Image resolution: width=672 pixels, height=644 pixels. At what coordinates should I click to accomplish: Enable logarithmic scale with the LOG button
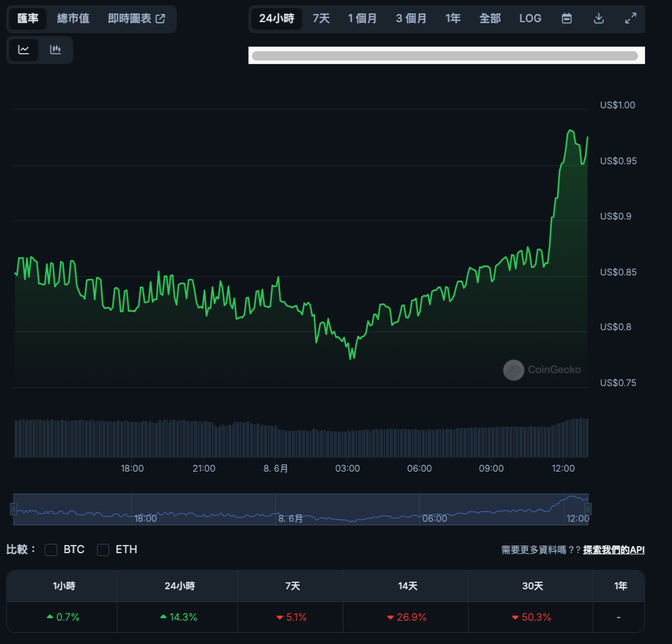pos(530,18)
